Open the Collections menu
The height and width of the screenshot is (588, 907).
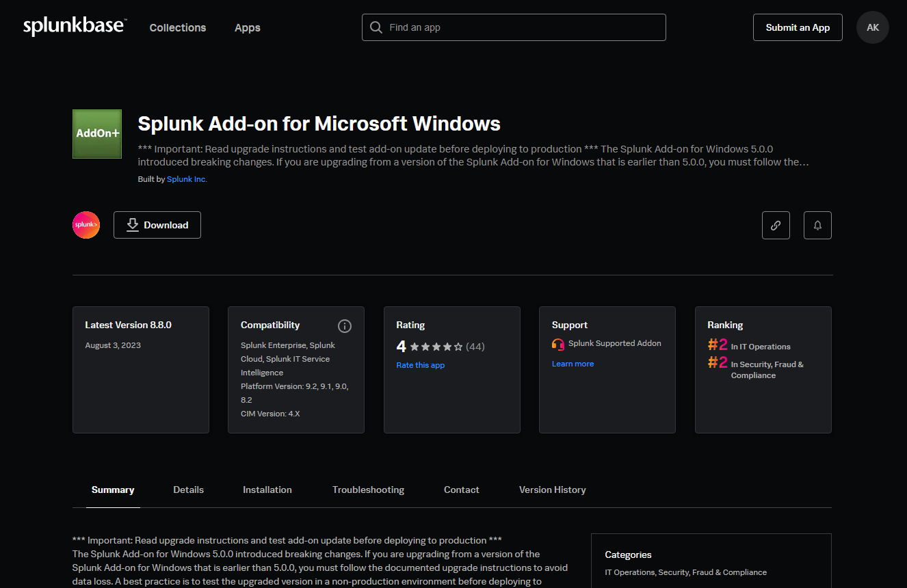tap(178, 27)
